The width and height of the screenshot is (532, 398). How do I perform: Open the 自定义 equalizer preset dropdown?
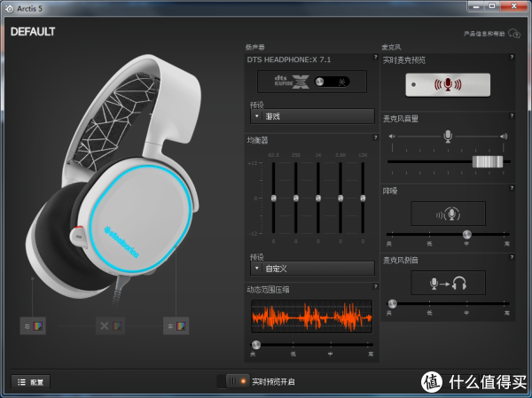(x=312, y=269)
